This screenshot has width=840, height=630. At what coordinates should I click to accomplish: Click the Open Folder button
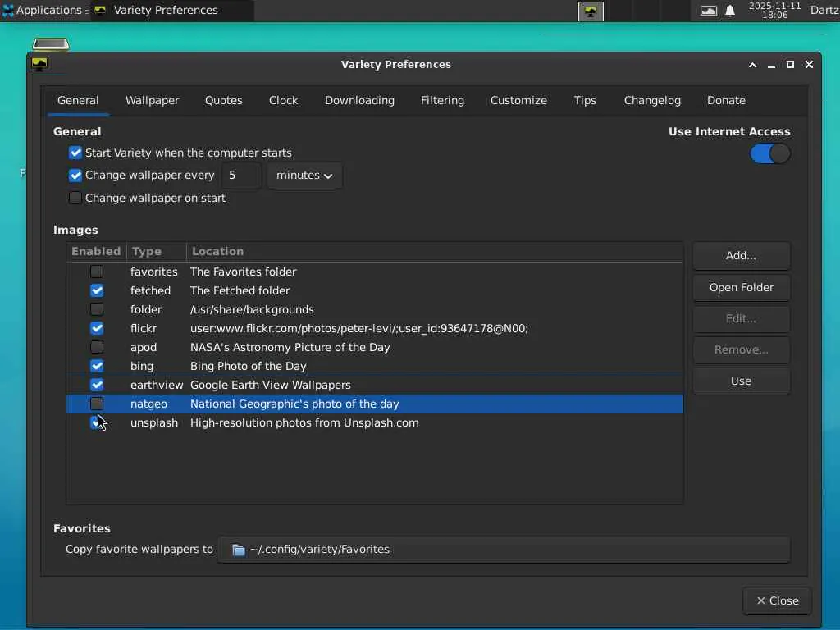point(741,287)
